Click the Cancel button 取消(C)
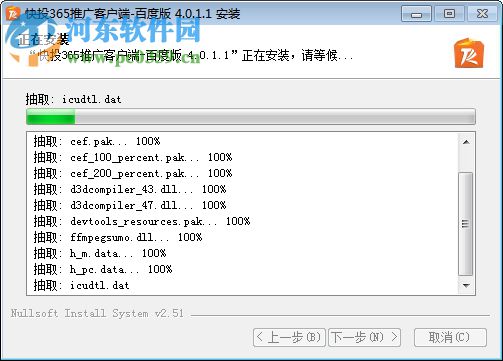This screenshot has width=503, height=361. (450, 337)
